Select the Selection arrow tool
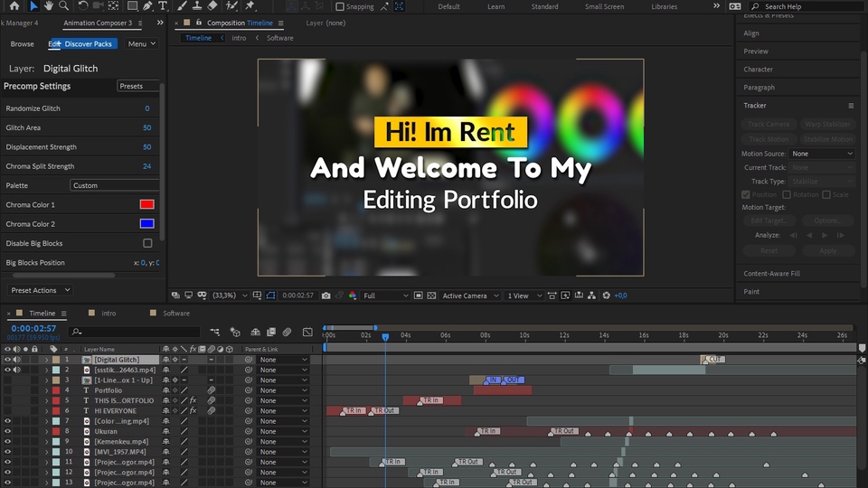Screen dimensions: 868x488 [x=33, y=5]
